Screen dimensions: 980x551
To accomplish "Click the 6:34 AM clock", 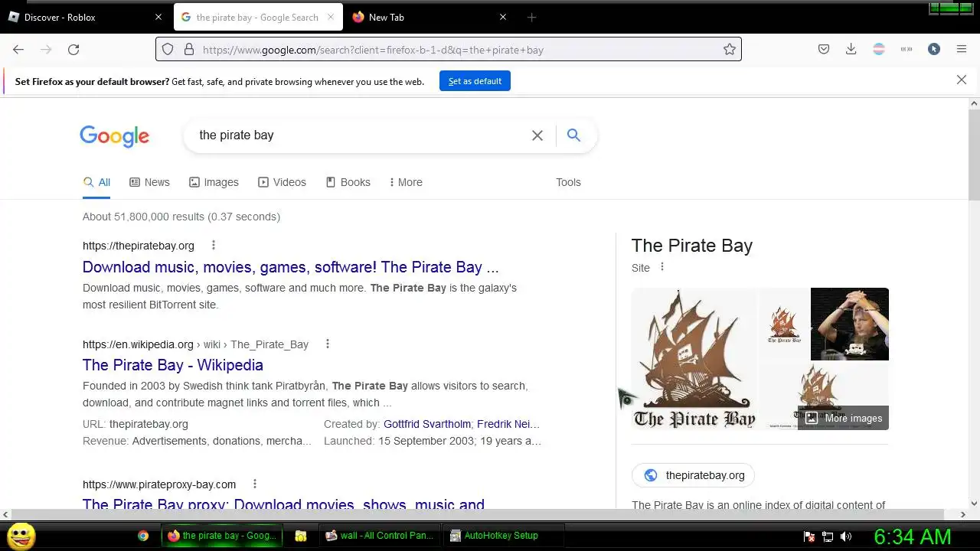I will 913,536.
